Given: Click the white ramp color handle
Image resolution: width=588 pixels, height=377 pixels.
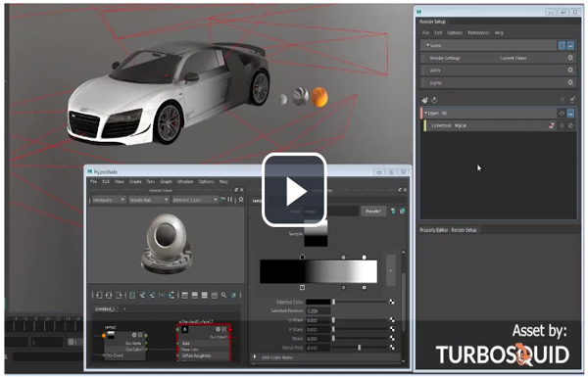Looking at the screenshot, I should [x=364, y=258].
